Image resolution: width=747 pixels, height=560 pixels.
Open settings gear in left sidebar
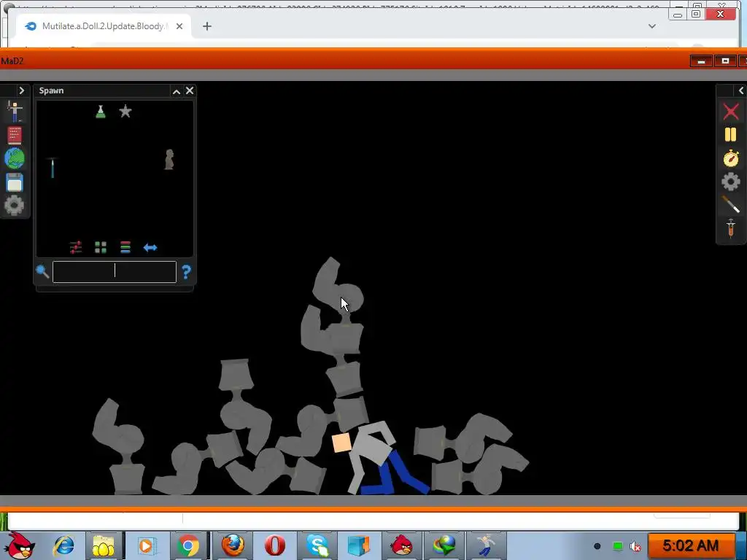coord(15,205)
